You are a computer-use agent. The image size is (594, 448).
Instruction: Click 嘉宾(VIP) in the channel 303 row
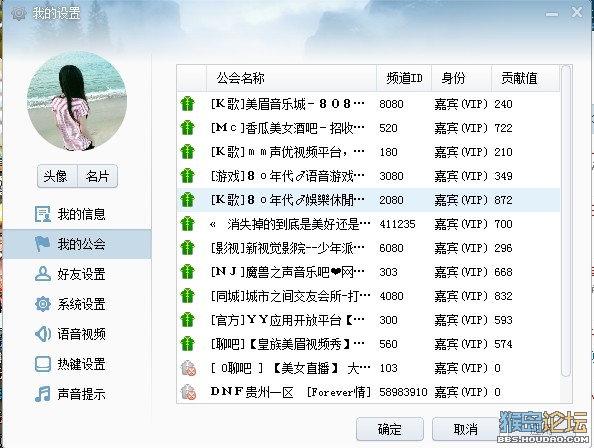pyautogui.click(x=461, y=272)
